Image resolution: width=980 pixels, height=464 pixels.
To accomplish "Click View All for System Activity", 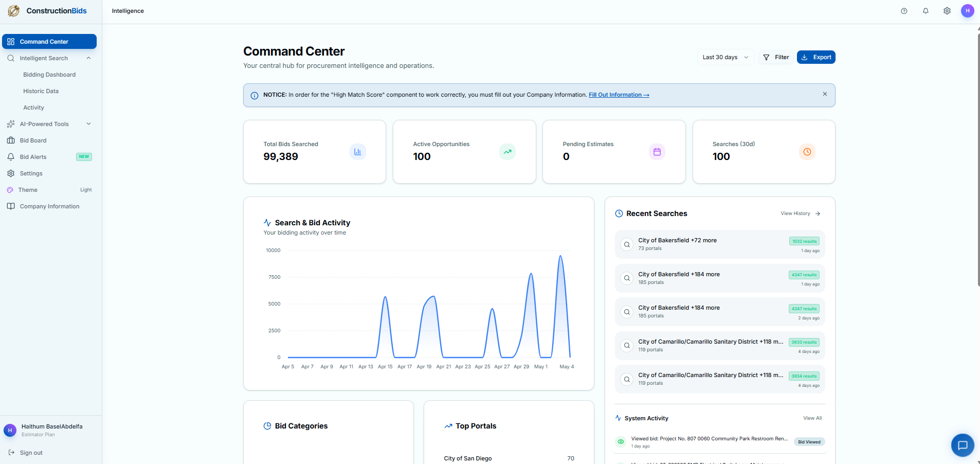I will (x=812, y=418).
